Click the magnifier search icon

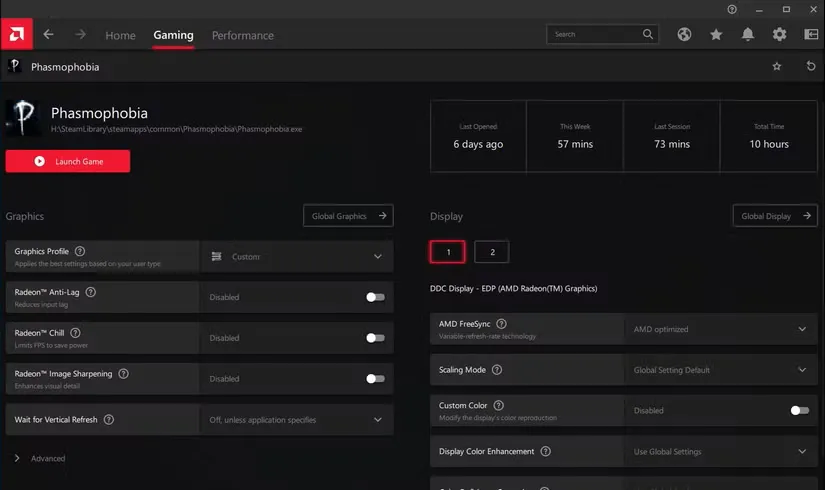tap(648, 34)
